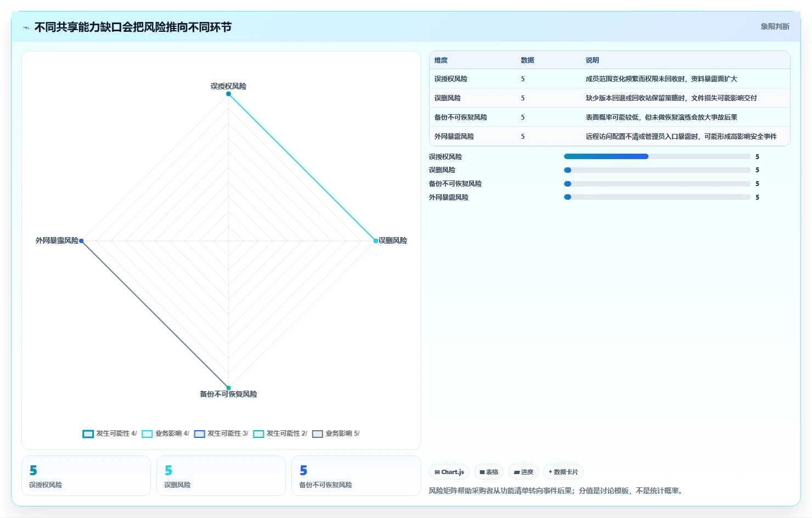
Task: Click the radar data point at 备份不可恢复风险 axis
Action: 228,388
